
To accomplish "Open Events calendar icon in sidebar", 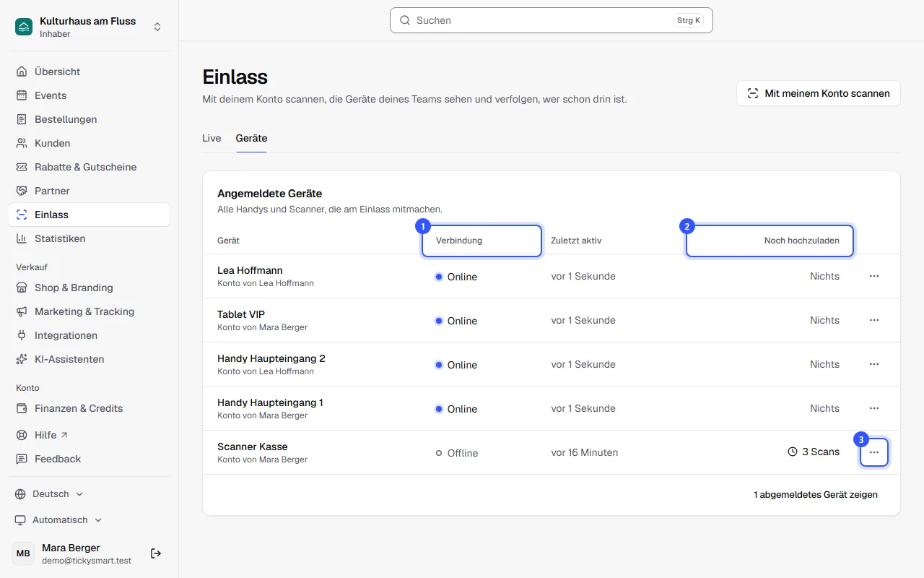I will 22,95.
